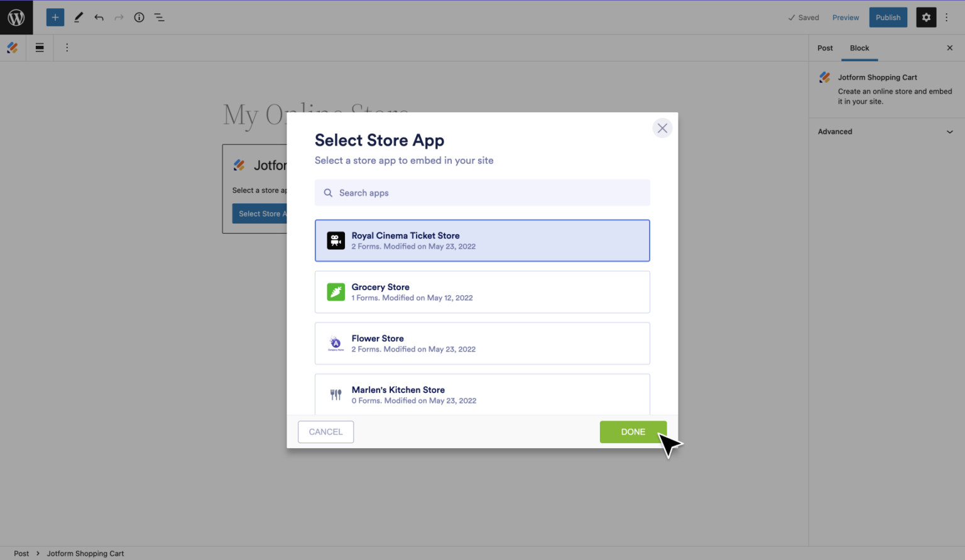Viewport: 965px width, 560px height.
Task: Click the Redo arrow icon
Action: tap(119, 17)
